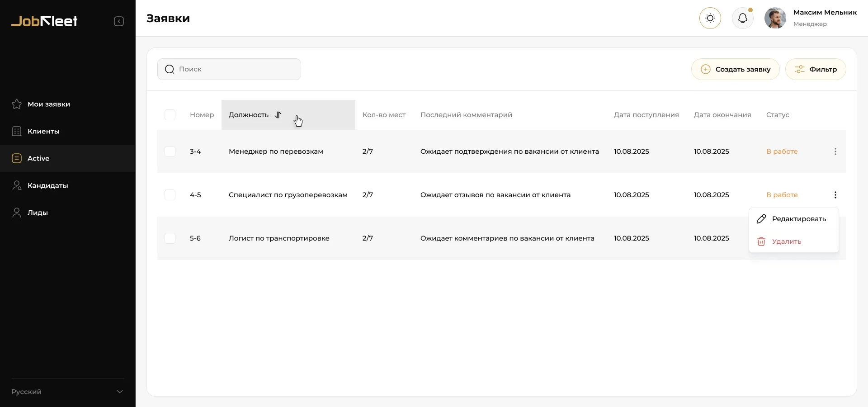The height and width of the screenshot is (407, 868).
Task: Collapse the sidebar with the arrow icon
Action: coord(119,21)
